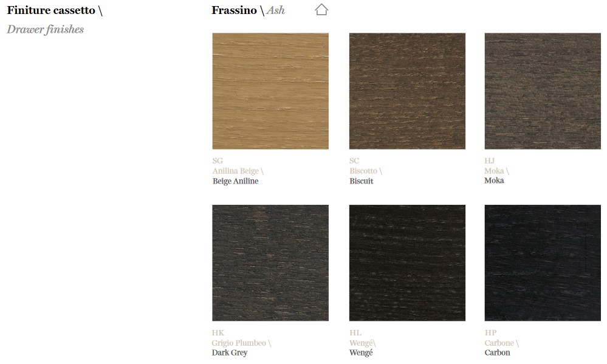The height and width of the screenshot is (364, 607).
Task: Pick the Carbon black swatch
Action: point(543,263)
